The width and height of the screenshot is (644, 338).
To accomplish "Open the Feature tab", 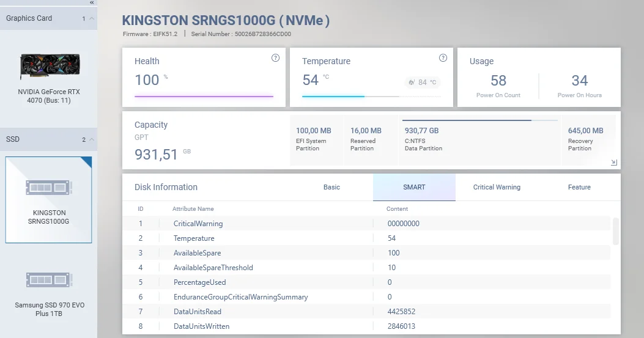I will [579, 187].
